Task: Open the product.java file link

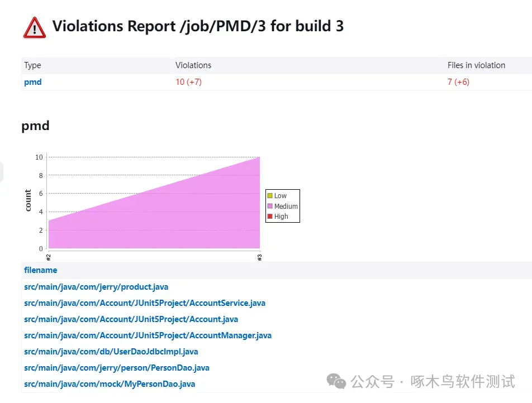Action: click(x=96, y=287)
